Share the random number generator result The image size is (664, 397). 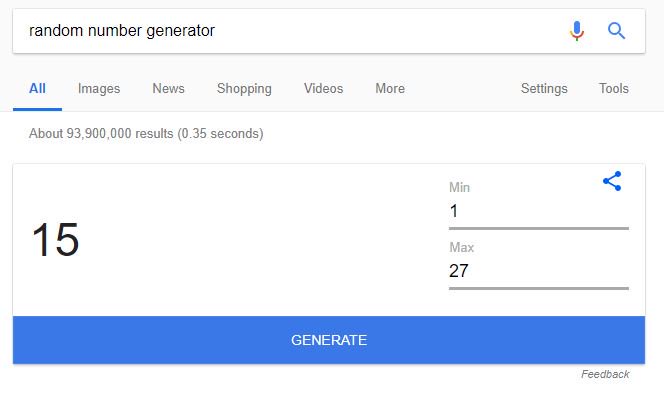tap(612, 181)
